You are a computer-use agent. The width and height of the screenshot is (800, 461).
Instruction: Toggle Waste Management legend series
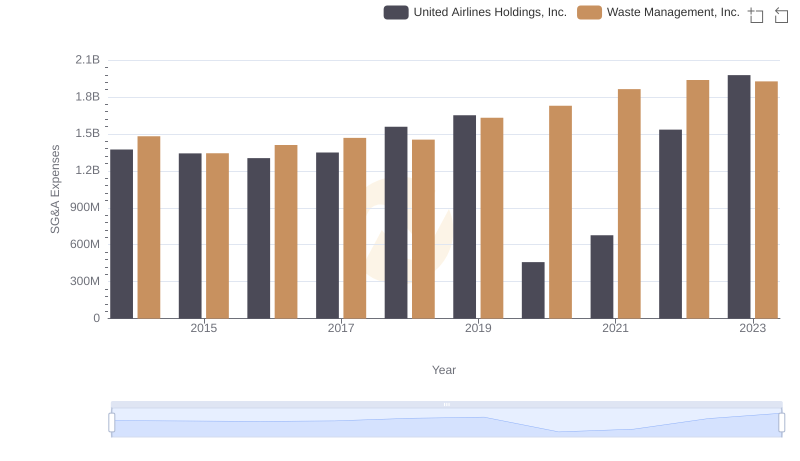(658, 12)
